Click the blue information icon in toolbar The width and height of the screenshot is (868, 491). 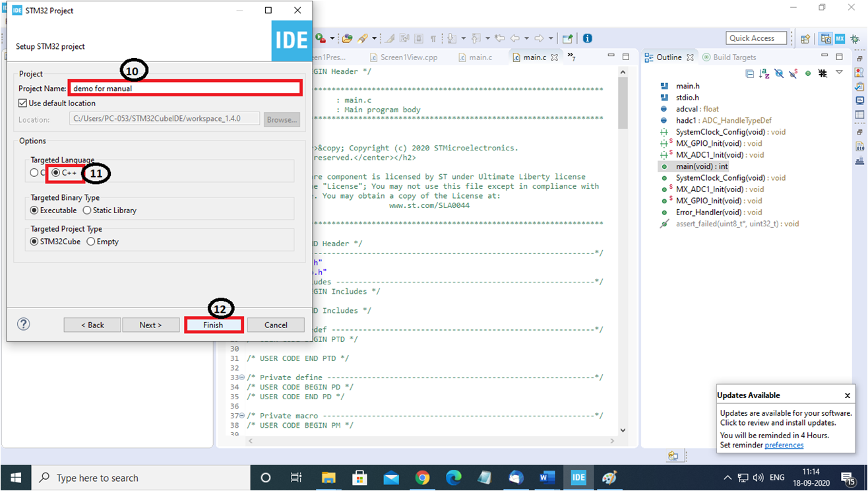pos(587,38)
